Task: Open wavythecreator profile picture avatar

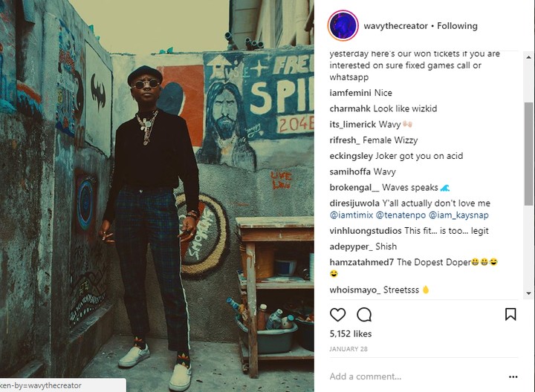Action: click(343, 26)
